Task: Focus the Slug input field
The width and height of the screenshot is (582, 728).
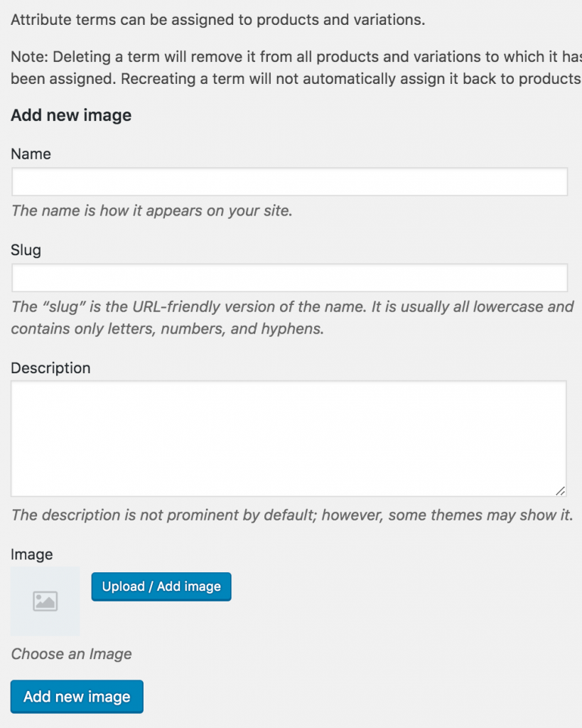Action: 290,278
